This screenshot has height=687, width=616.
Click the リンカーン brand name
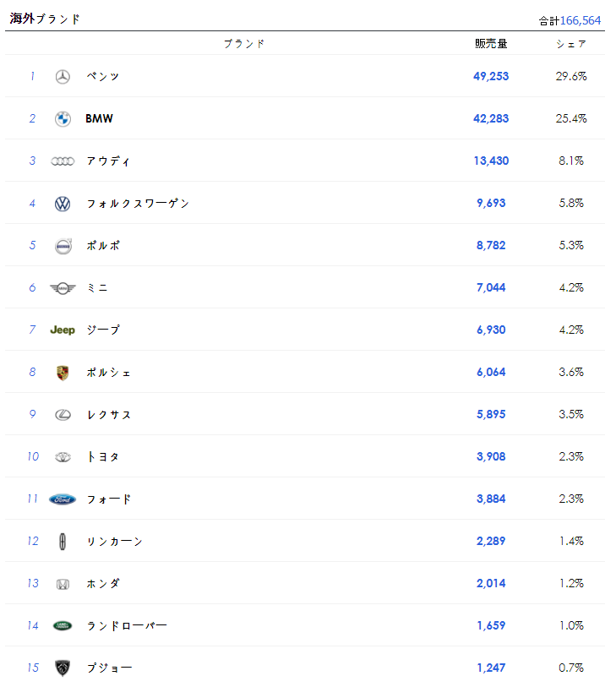[x=115, y=542]
